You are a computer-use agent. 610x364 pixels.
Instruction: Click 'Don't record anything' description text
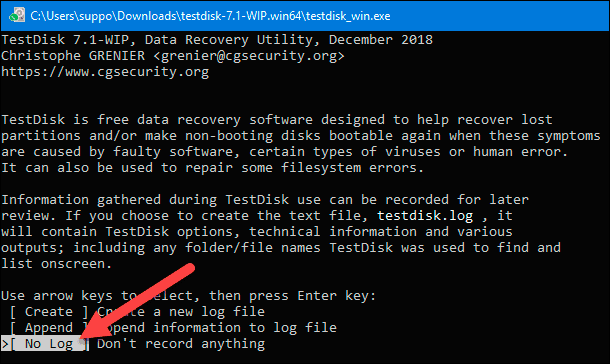(x=181, y=344)
